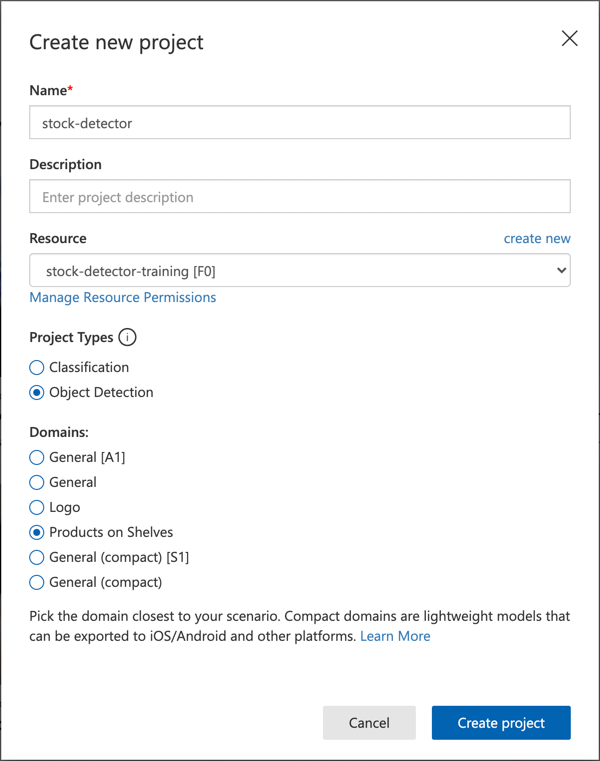Open Manage Resource Permissions link

(x=123, y=297)
